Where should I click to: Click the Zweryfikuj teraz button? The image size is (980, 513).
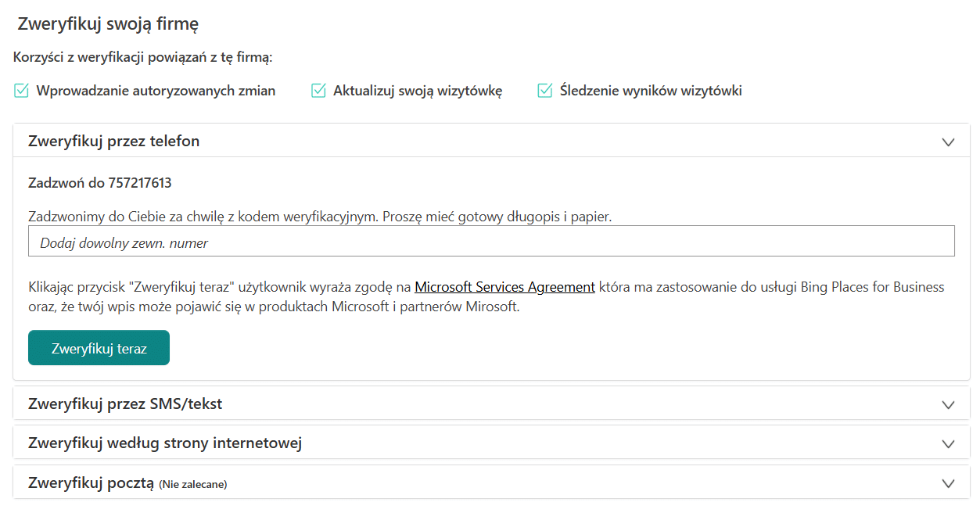pyautogui.click(x=99, y=348)
